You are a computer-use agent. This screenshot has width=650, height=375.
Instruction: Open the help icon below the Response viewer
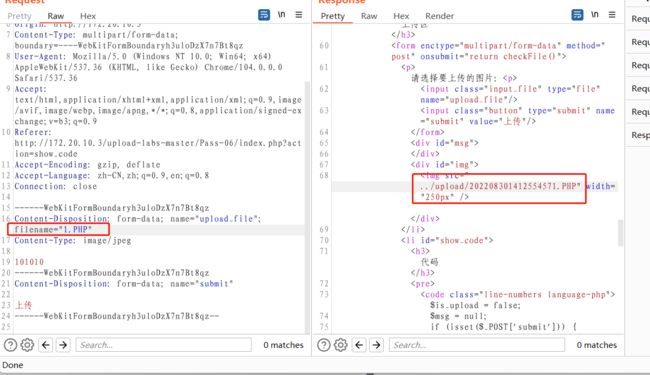[x=324, y=345]
